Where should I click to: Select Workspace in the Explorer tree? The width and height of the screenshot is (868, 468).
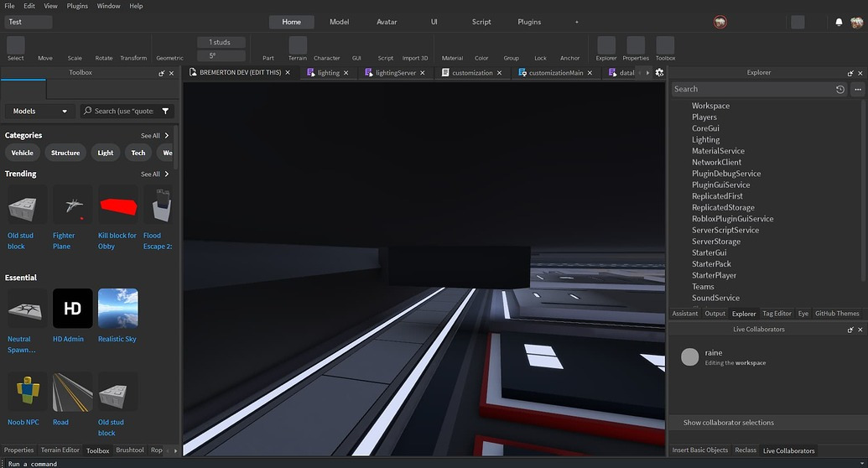coord(710,106)
